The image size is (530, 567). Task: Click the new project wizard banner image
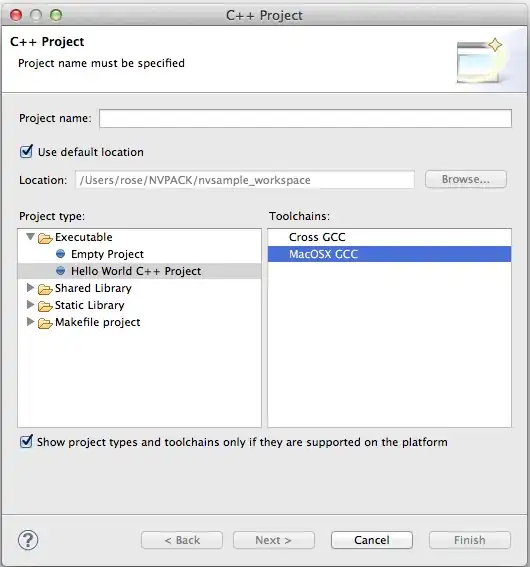point(479,60)
